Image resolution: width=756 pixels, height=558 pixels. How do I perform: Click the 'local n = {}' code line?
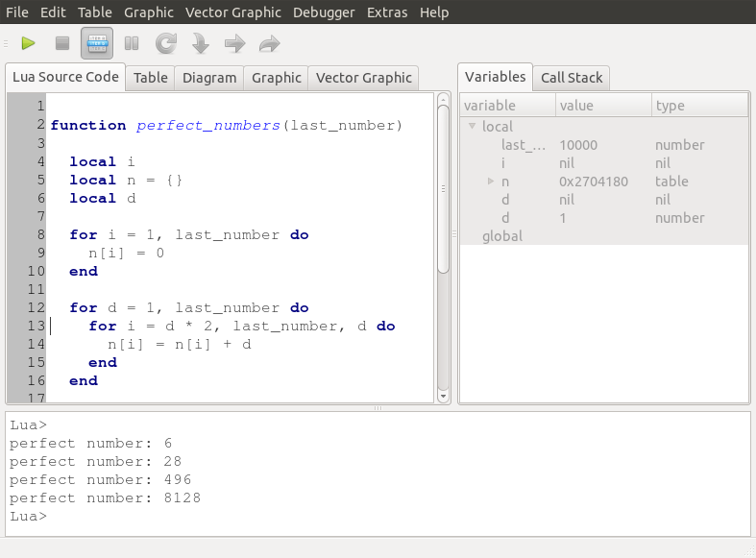(x=126, y=180)
